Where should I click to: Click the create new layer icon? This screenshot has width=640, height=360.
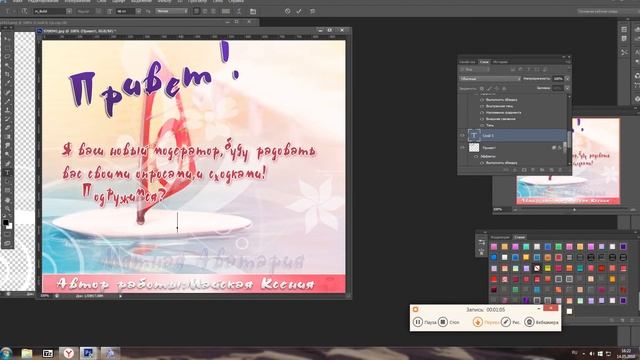tap(551, 170)
